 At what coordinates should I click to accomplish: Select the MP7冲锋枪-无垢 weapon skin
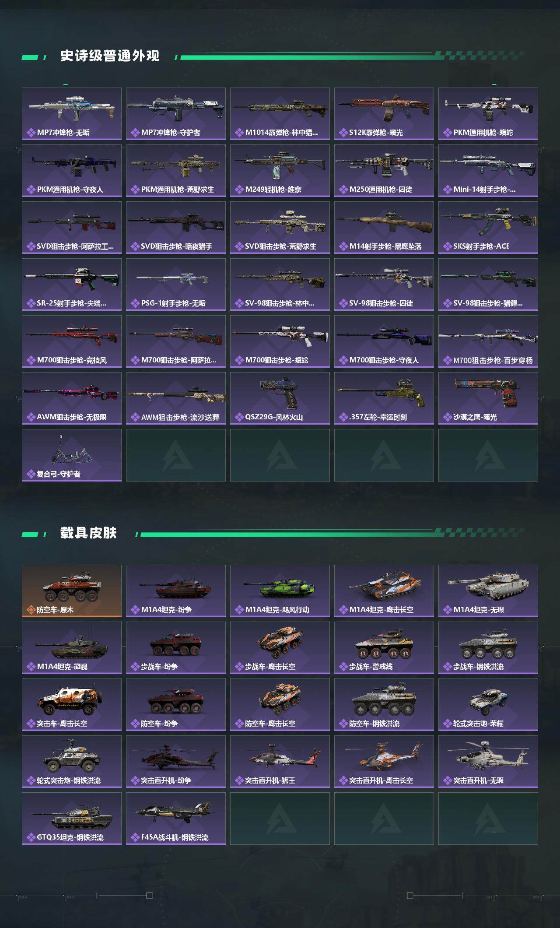click(x=72, y=114)
